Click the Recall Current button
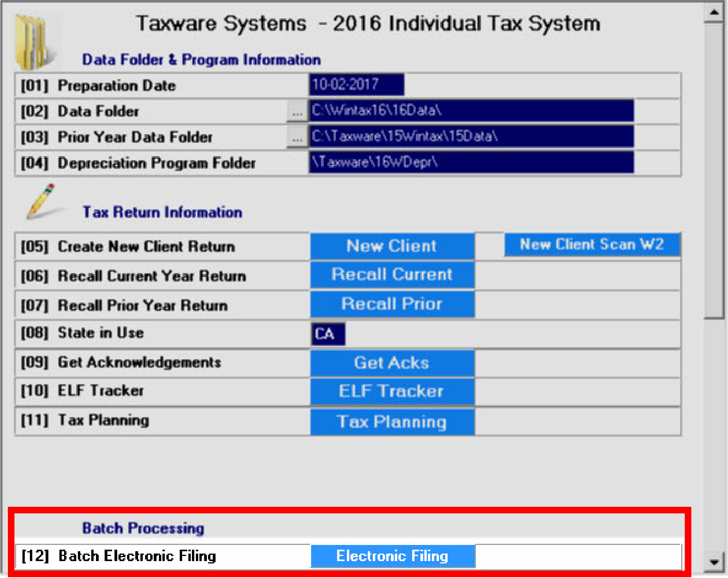This screenshot has width=728, height=578. [393, 275]
